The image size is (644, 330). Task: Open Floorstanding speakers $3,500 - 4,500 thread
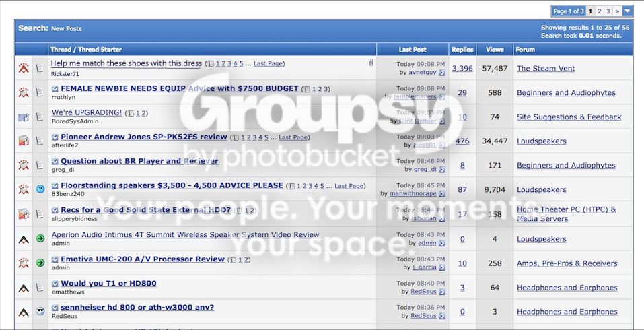pyautogui.click(x=172, y=185)
